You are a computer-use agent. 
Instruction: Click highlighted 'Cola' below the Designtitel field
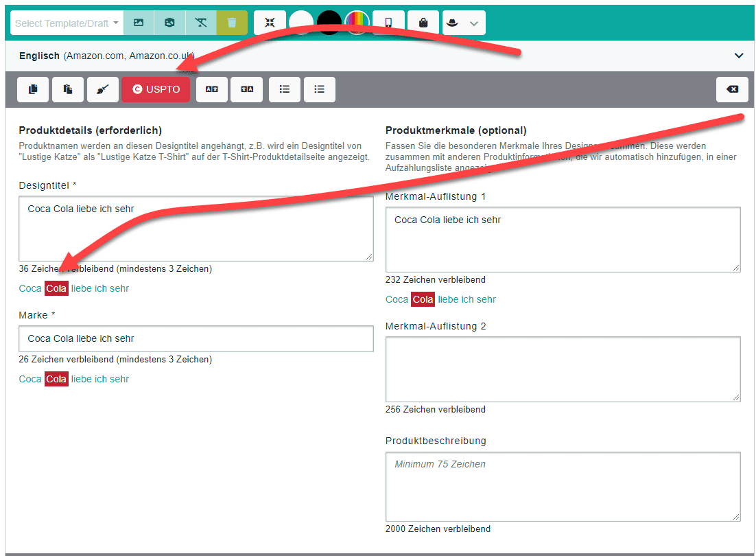tap(56, 288)
